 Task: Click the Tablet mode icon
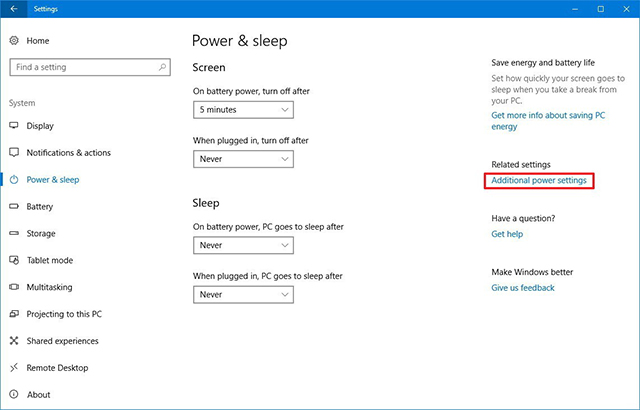(x=14, y=260)
